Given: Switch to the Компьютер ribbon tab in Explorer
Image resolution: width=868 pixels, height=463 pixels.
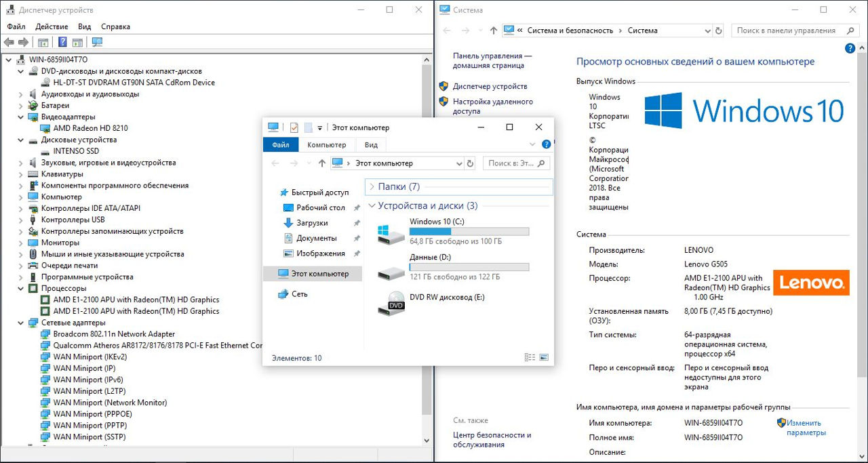Looking at the screenshot, I should tap(326, 145).
